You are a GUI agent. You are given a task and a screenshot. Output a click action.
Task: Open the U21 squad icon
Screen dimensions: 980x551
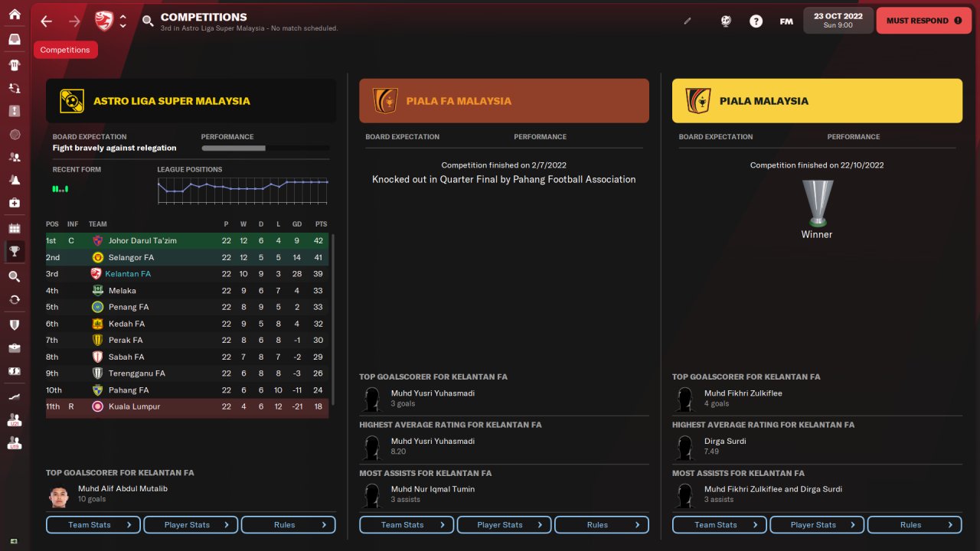coord(14,420)
